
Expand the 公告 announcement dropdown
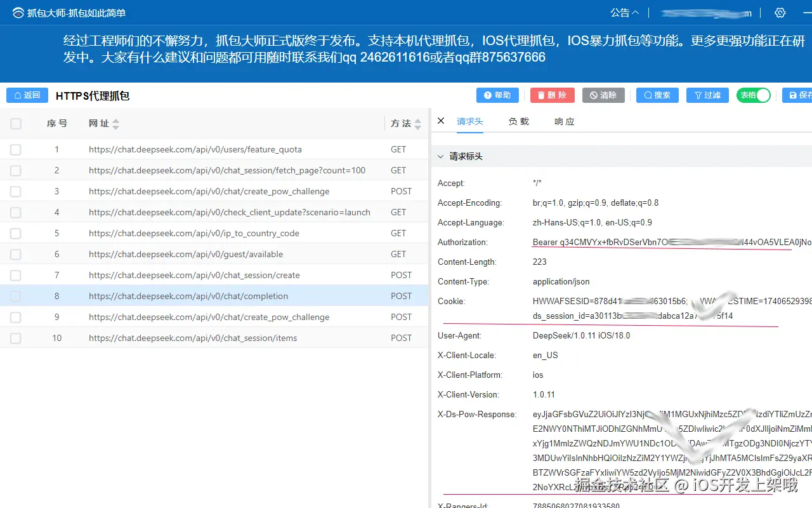click(624, 13)
